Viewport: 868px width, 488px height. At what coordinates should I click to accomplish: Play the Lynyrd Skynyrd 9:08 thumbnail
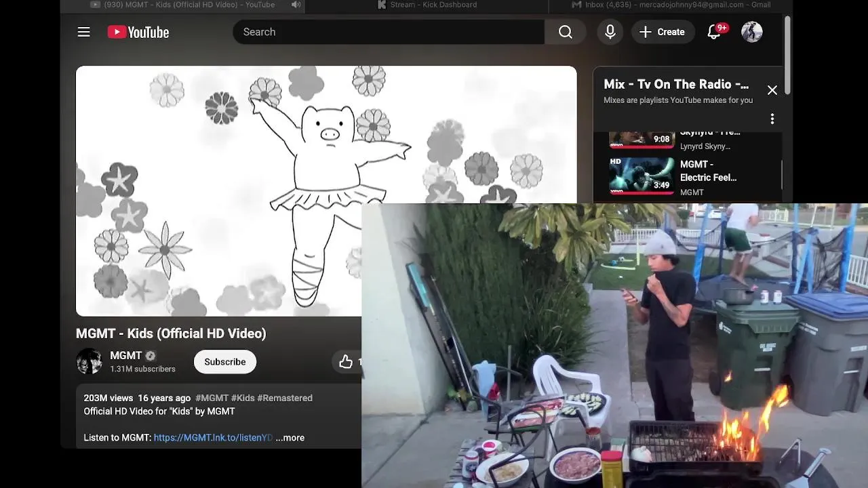642,140
